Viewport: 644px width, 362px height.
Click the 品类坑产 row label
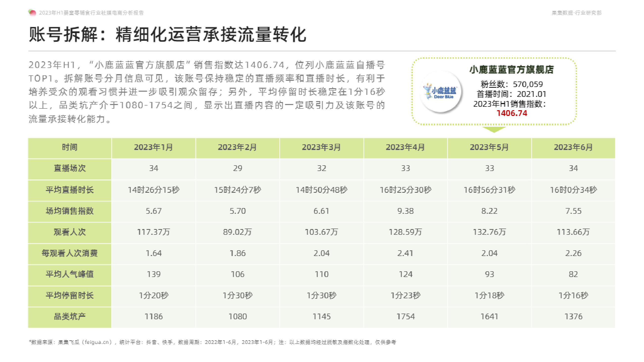pos(69,317)
